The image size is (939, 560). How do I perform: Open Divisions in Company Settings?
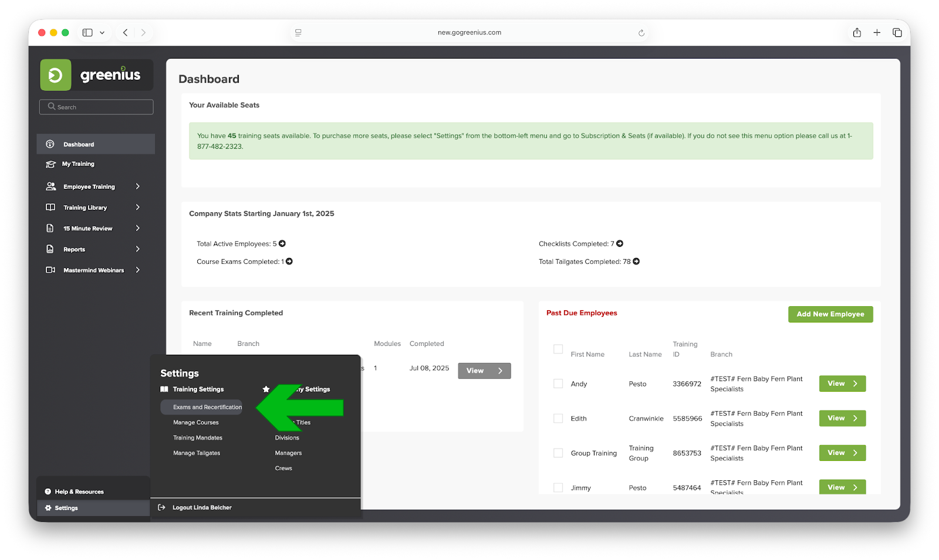coord(287,438)
